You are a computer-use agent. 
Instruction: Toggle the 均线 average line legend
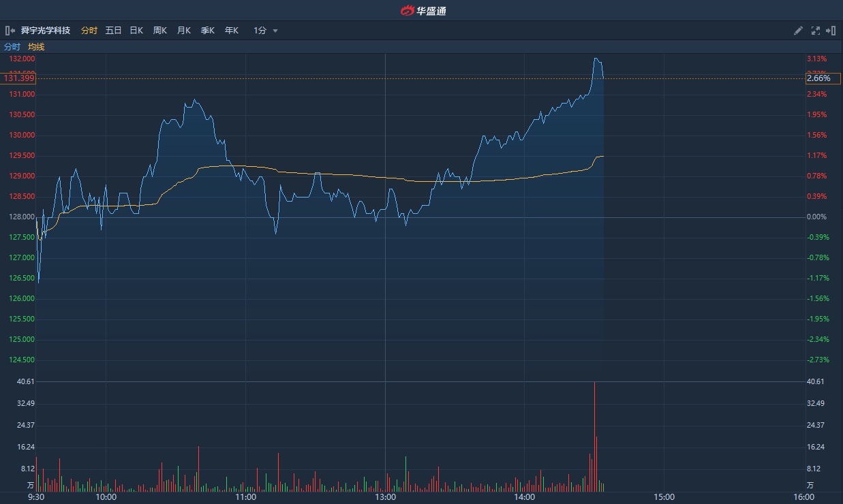(36, 47)
